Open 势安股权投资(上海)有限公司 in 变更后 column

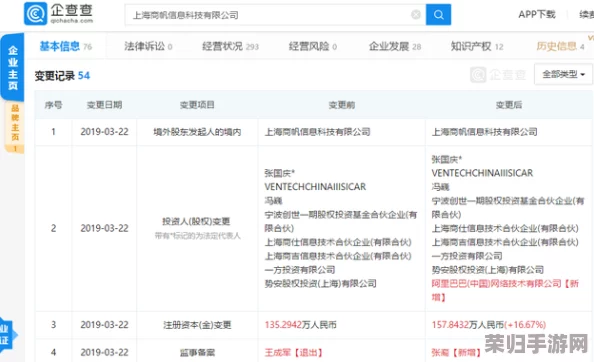[488, 270]
